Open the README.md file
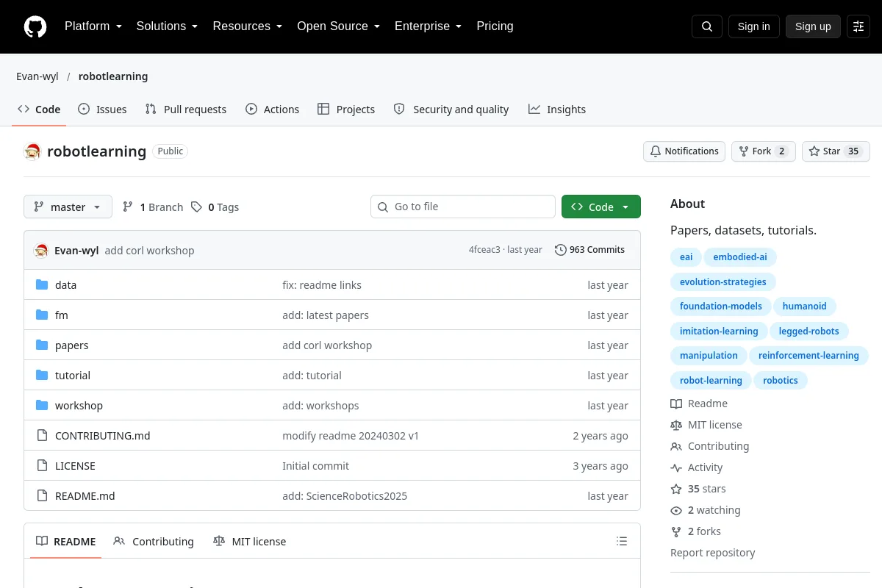The height and width of the screenshot is (588, 882). coord(85,496)
